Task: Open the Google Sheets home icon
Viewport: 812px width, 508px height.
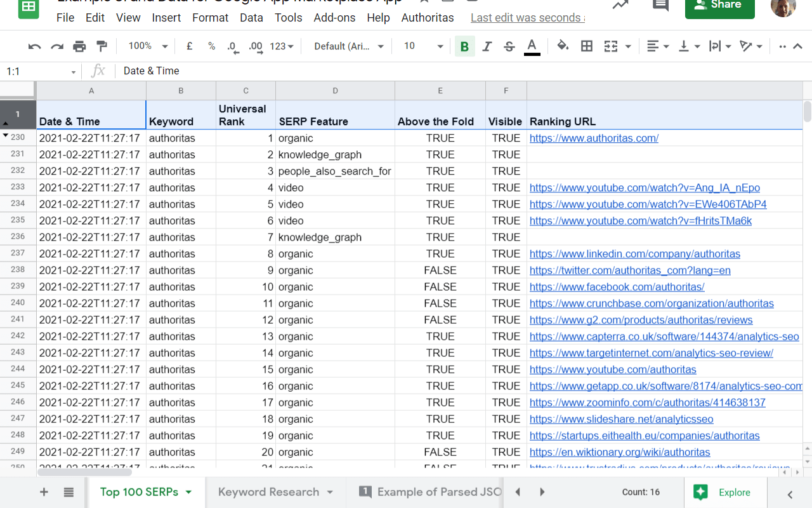Action: click(x=28, y=8)
